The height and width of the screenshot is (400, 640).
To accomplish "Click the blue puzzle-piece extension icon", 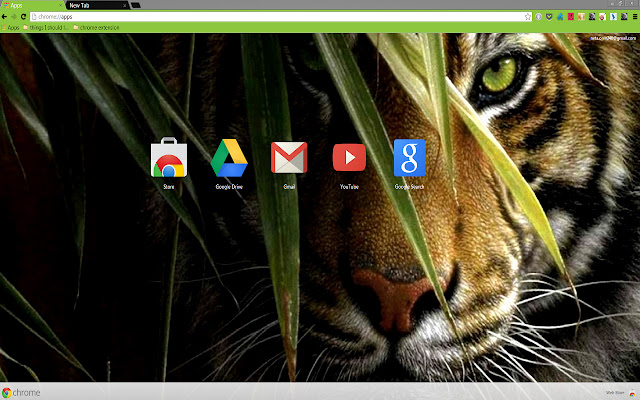I will [x=560, y=17].
